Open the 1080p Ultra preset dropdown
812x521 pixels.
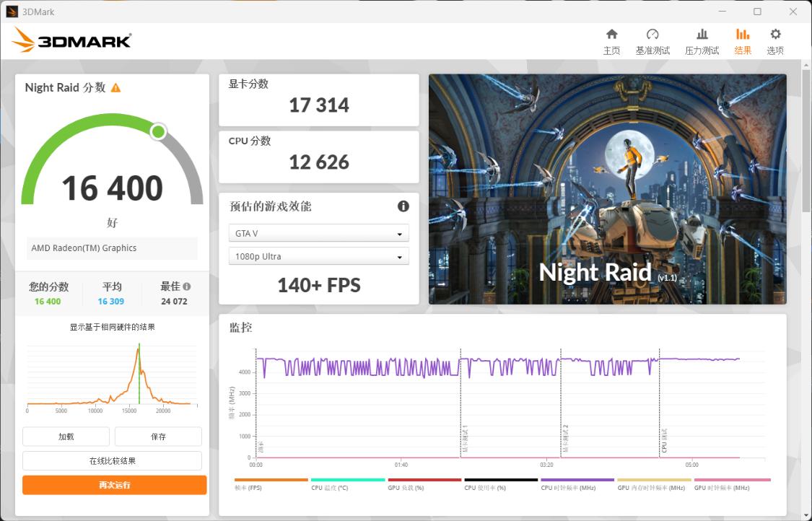point(319,256)
